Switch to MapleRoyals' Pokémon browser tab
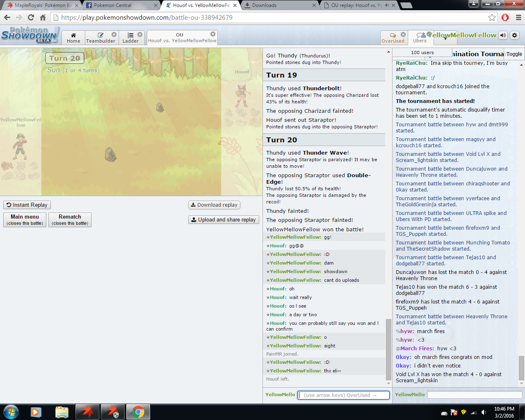The width and height of the screenshot is (525, 420). 43,5
